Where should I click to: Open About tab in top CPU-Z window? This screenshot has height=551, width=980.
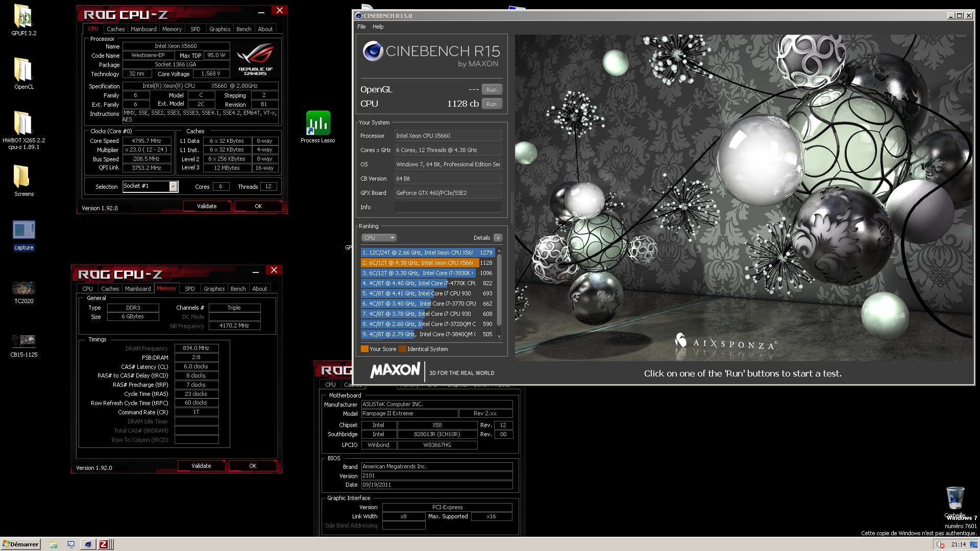[x=265, y=29]
